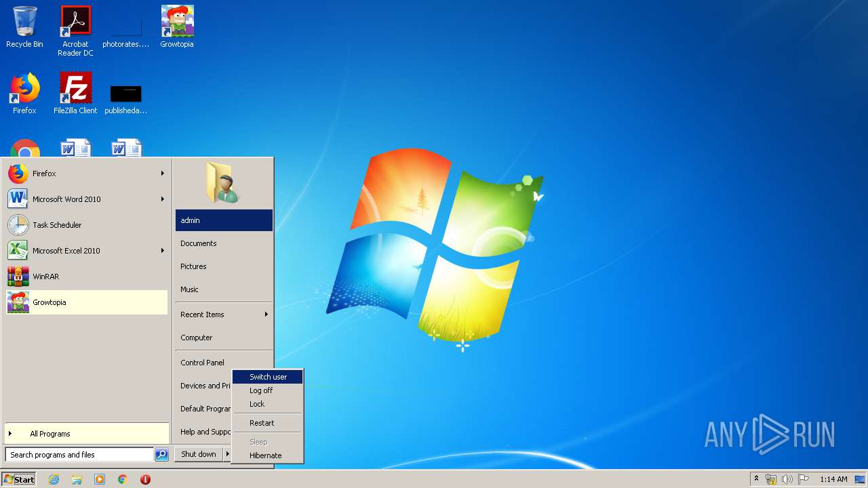Click the Shut down button
This screenshot has width=868, height=488.
[199, 454]
